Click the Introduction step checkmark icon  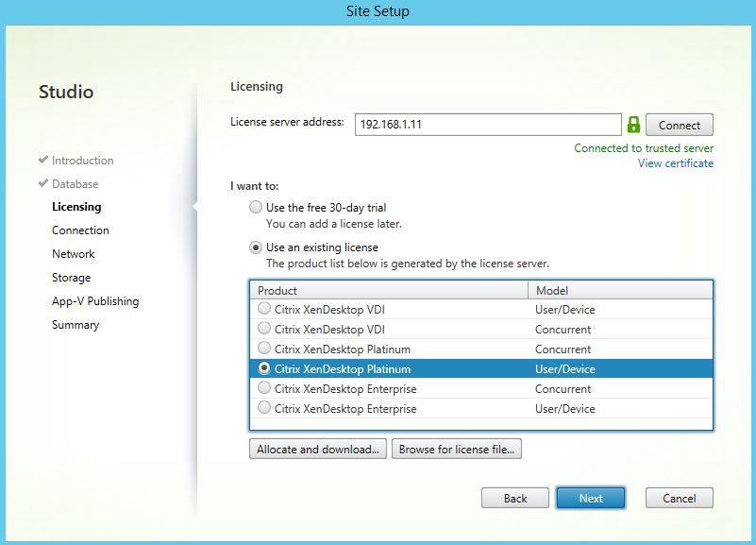43,161
